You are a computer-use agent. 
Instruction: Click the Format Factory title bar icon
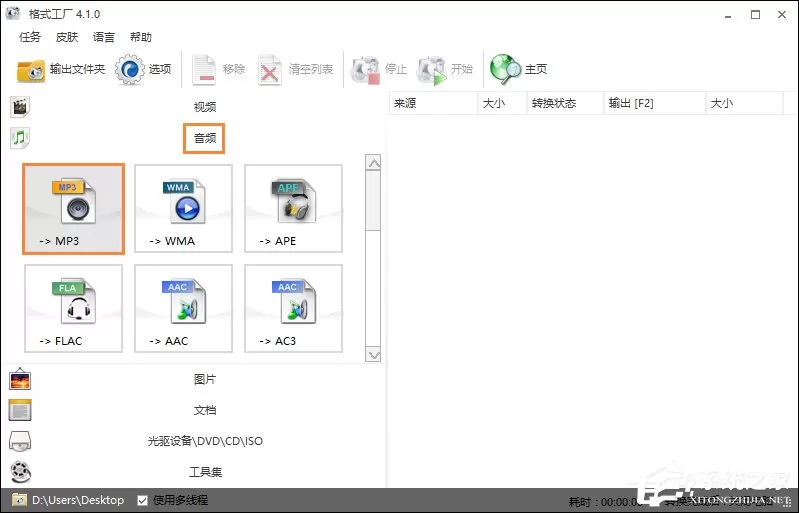[13, 12]
